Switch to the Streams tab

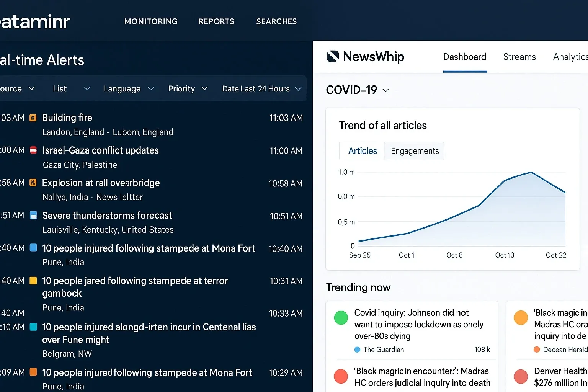click(519, 57)
